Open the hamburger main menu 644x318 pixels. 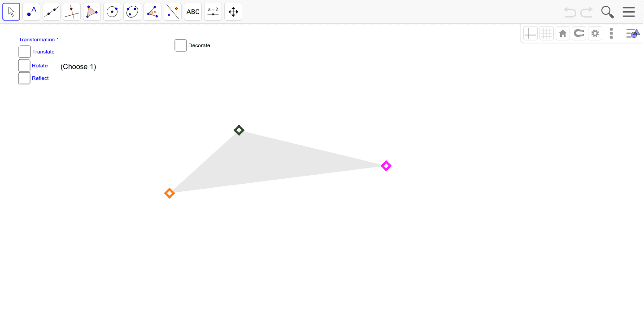pyautogui.click(x=629, y=12)
